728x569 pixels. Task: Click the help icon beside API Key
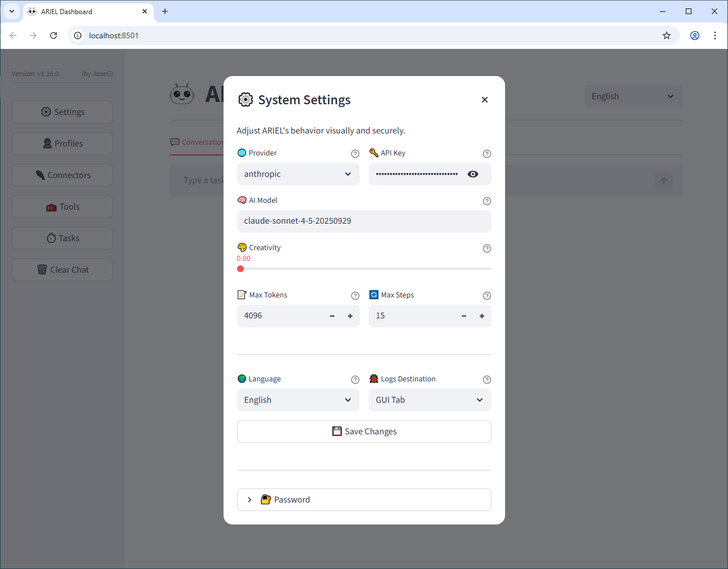click(x=487, y=154)
